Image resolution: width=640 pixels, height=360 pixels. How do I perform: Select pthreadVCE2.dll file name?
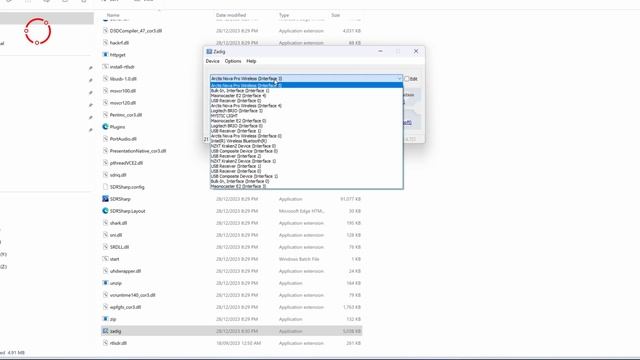(126, 163)
